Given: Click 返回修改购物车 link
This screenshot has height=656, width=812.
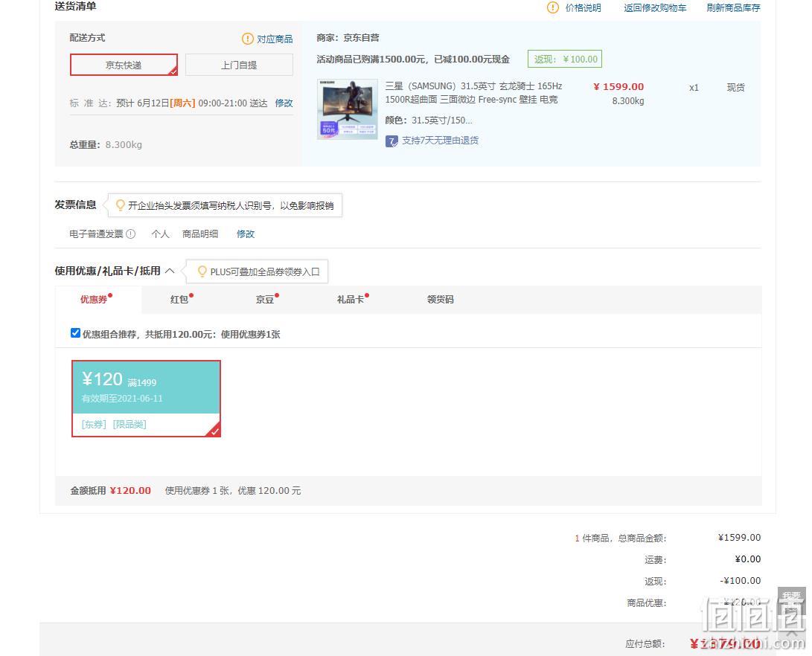Looking at the screenshot, I should [x=655, y=7].
